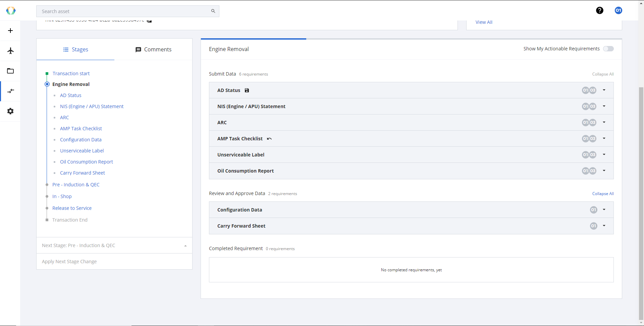
Task: Expand the AD Status requirement row
Action: [604, 90]
